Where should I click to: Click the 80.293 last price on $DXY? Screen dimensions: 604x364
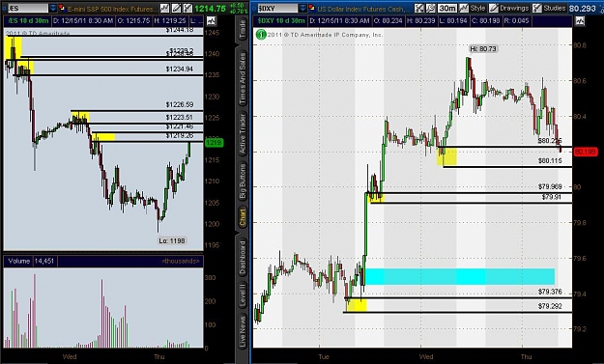pyautogui.click(x=583, y=8)
